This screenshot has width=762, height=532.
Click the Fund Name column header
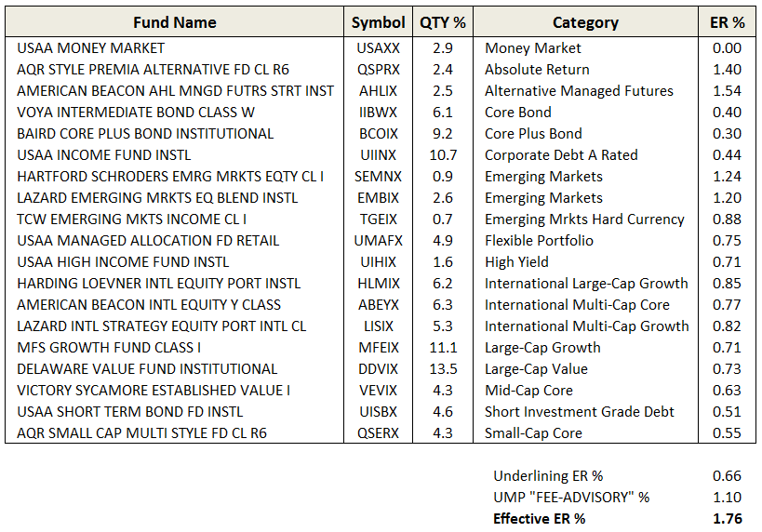pyautogui.click(x=174, y=22)
